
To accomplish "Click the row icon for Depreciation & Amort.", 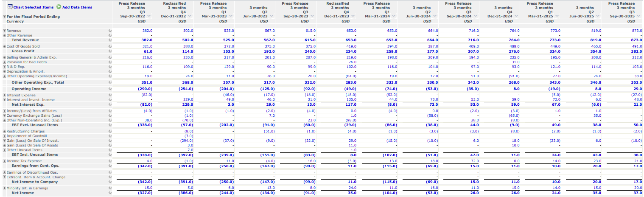I will pyautogui.click(x=110, y=71).
